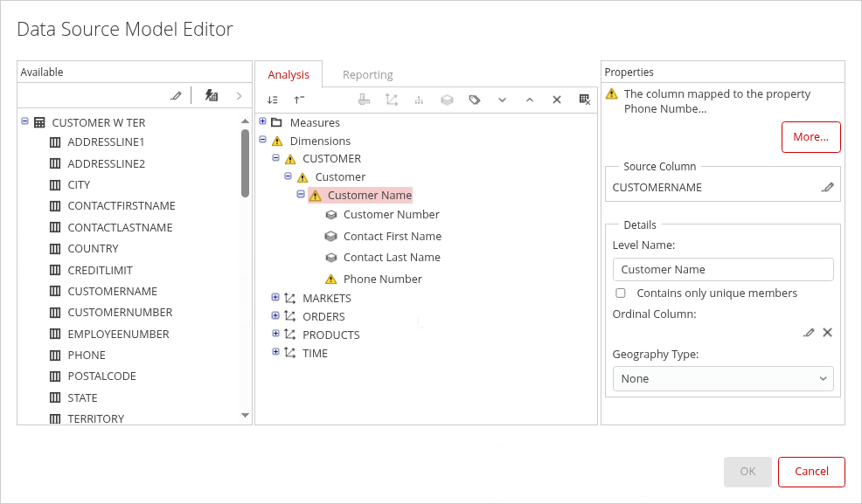Click inside the Level Name text field
Image resolution: width=862 pixels, height=504 pixels.
723,270
